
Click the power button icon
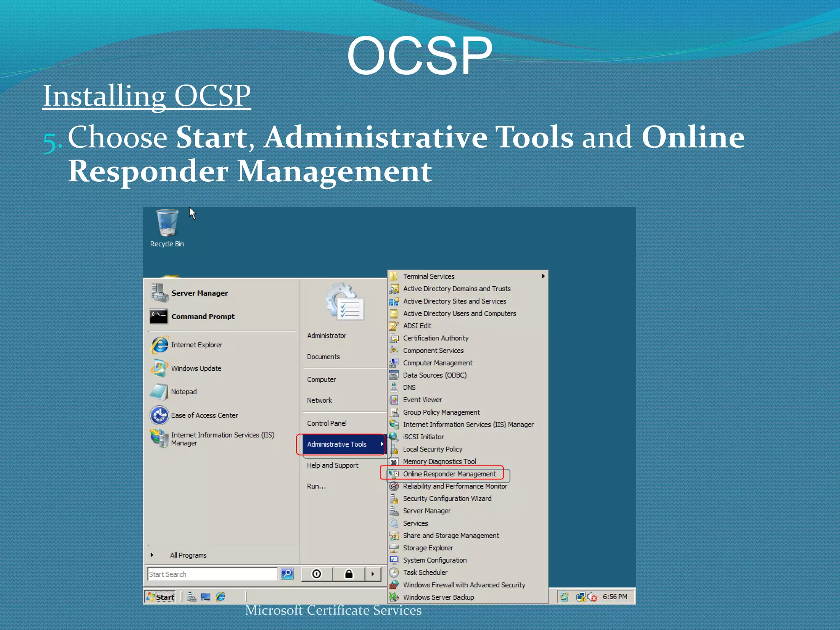[317, 574]
